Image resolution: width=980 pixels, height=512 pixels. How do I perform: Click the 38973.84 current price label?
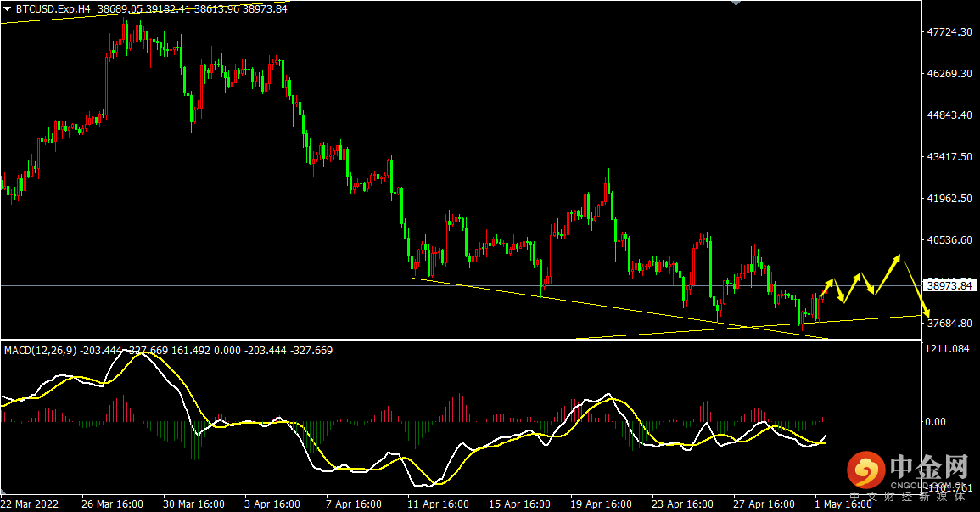949,285
